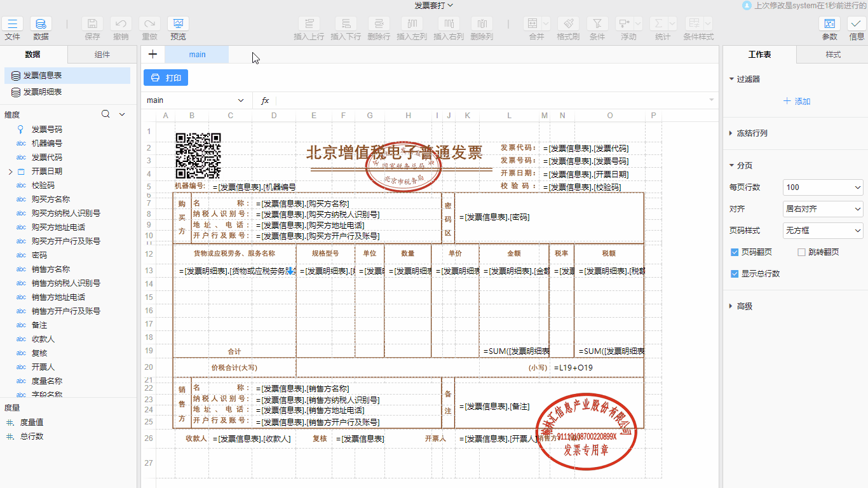Click the search icon beside 维度
Viewport: 868px width, 488px height.
[x=106, y=114]
